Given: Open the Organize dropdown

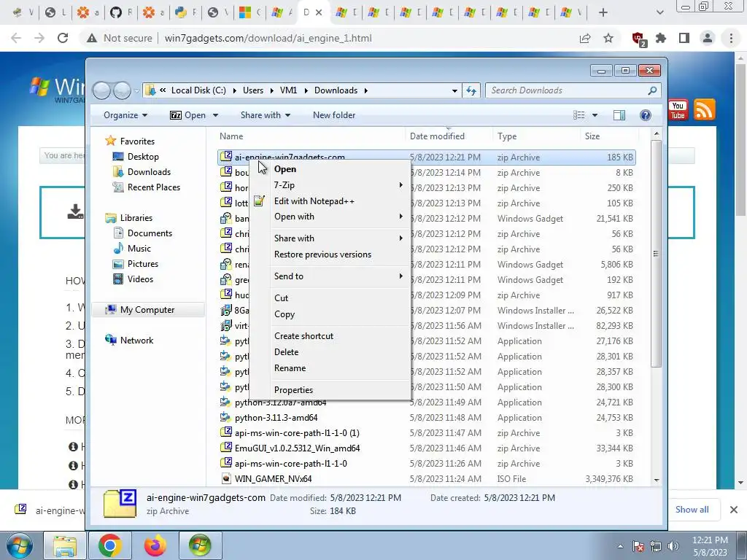Looking at the screenshot, I should [125, 115].
